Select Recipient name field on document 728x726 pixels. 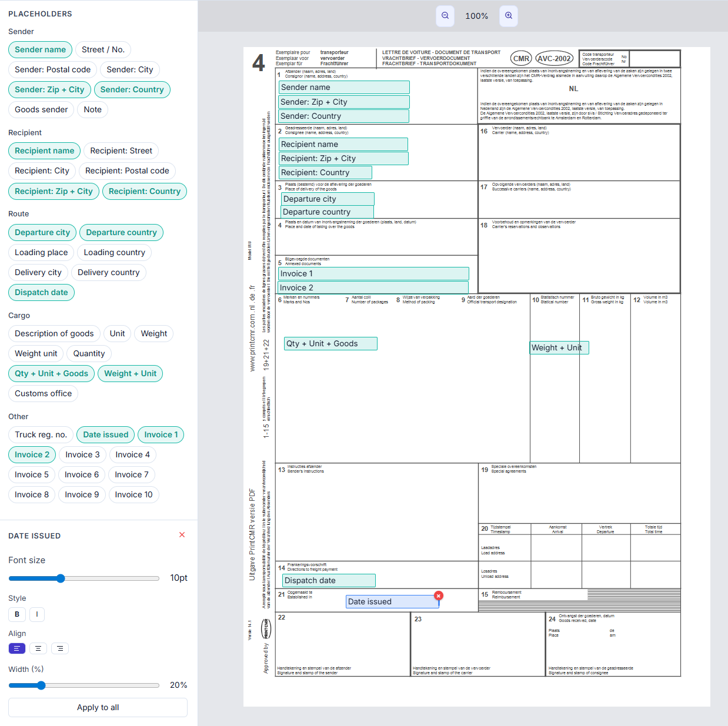[343, 145]
